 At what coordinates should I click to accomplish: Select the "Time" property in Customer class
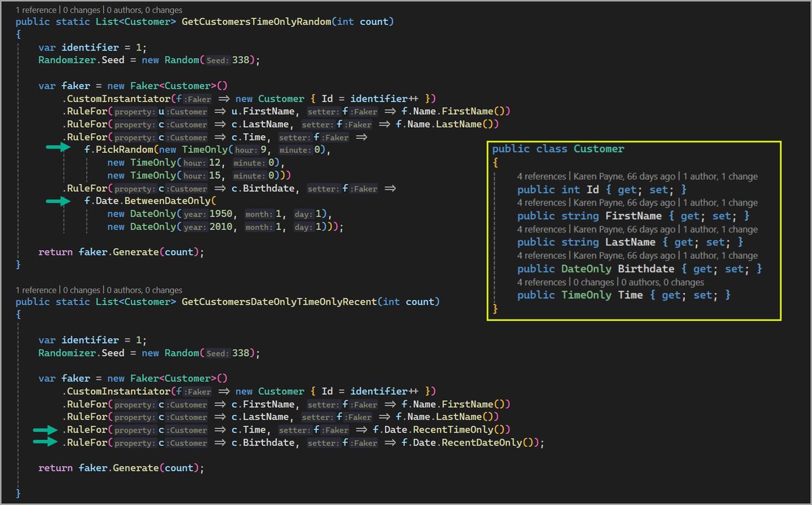(x=630, y=295)
